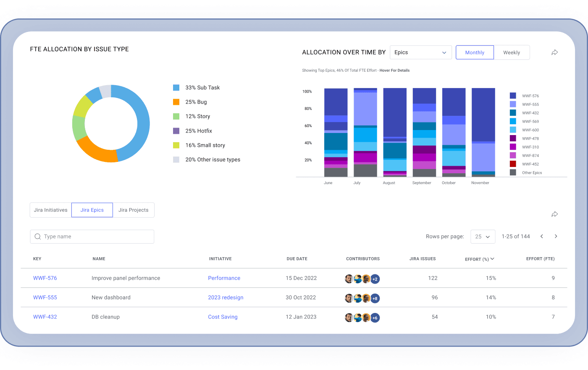Screen dimensions: 588x370
Task: Go to the previous page of results
Action: 542,237
